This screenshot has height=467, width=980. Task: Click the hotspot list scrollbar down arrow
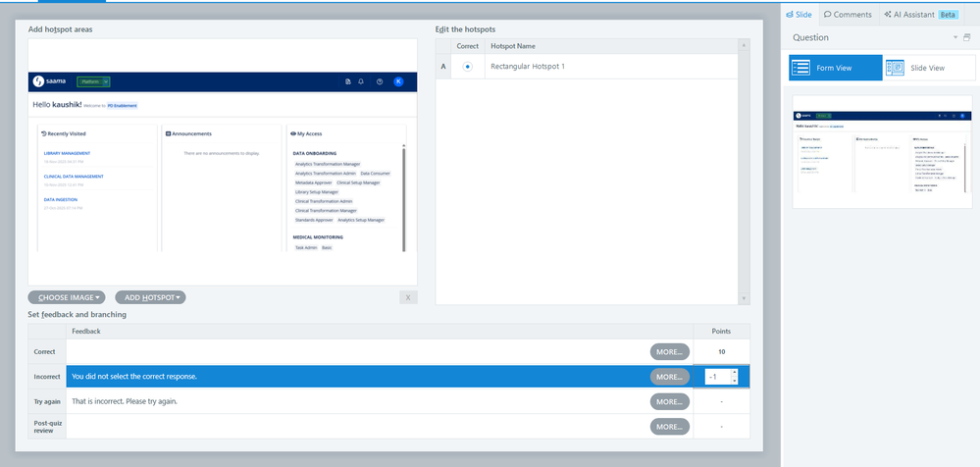744,299
